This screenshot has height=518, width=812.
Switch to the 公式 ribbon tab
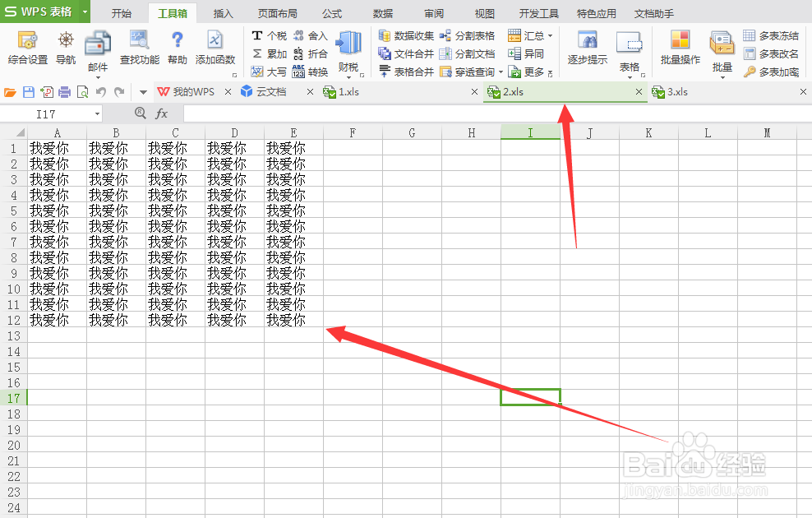pyautogui.click(x=331, y=13)
